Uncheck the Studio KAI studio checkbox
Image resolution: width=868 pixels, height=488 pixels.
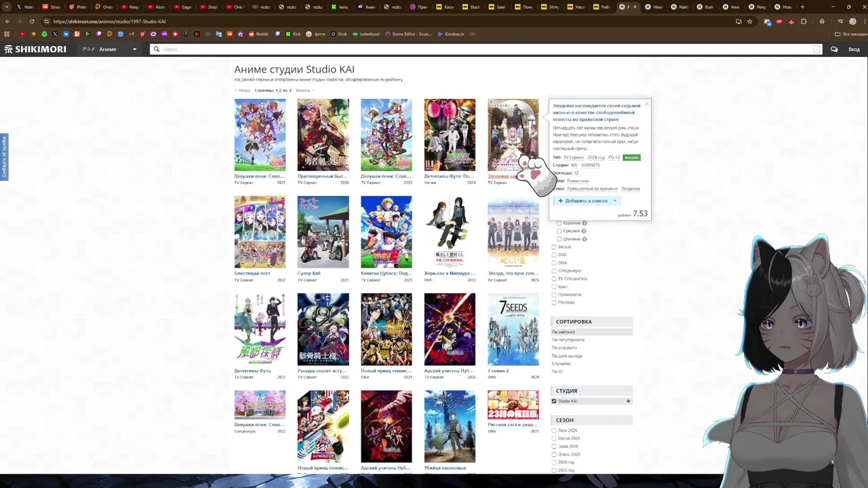pyautogui.click(x=554, y=401)
